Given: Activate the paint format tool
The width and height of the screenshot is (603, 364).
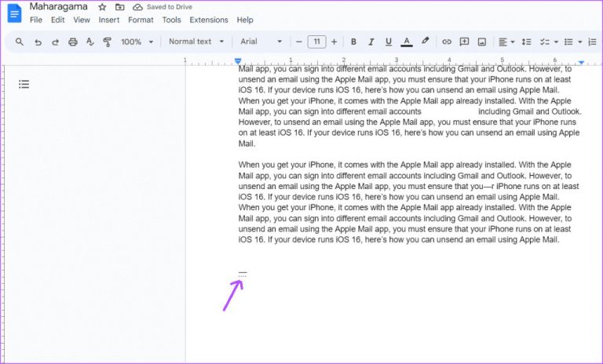Looking at the screenshot, I should (x=108, y=42).
